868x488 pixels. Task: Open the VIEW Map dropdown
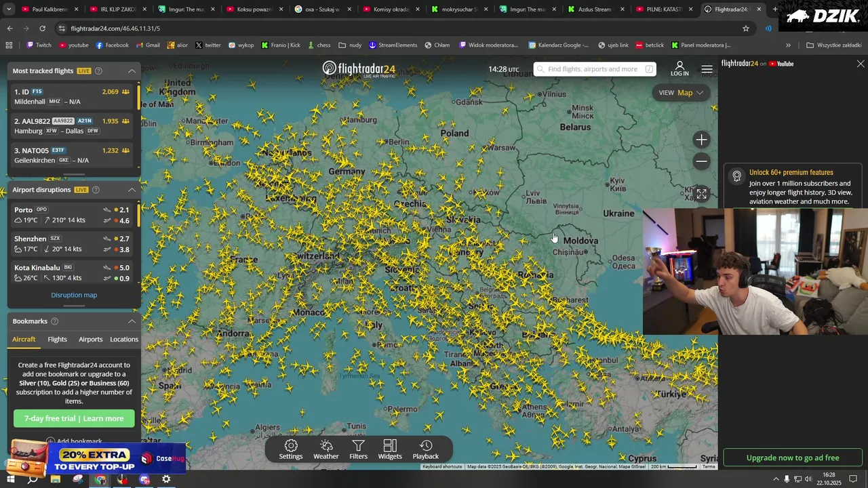[x=681, y=93]
